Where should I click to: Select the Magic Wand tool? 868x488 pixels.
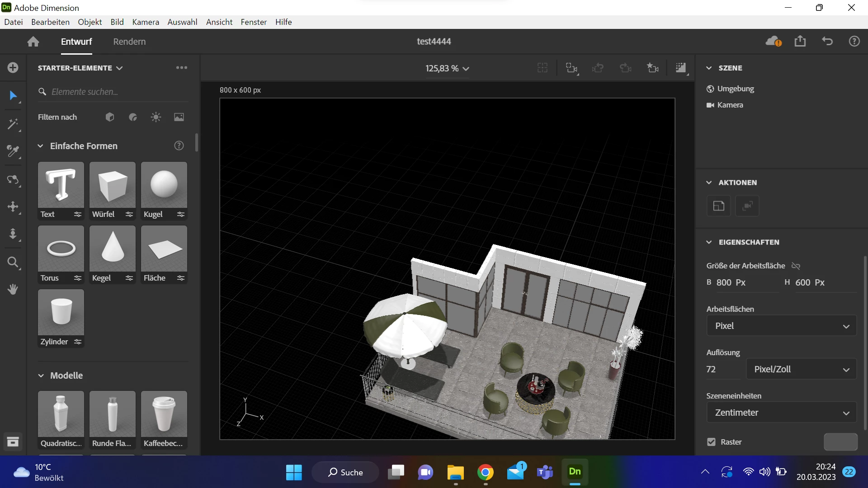[13, 124]
